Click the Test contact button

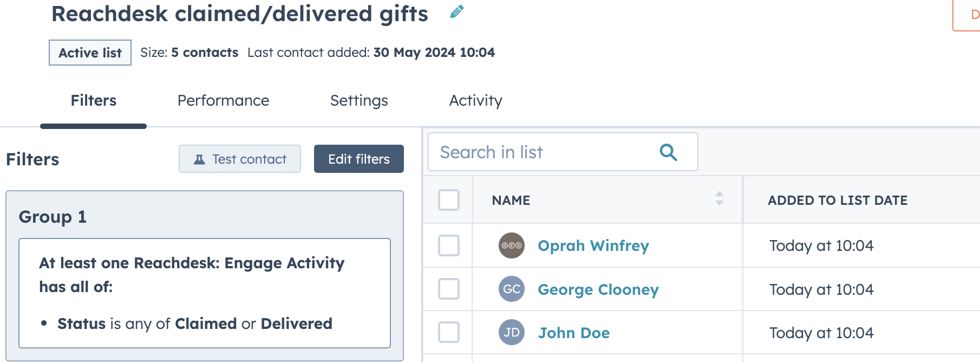[x=240, y=159]
